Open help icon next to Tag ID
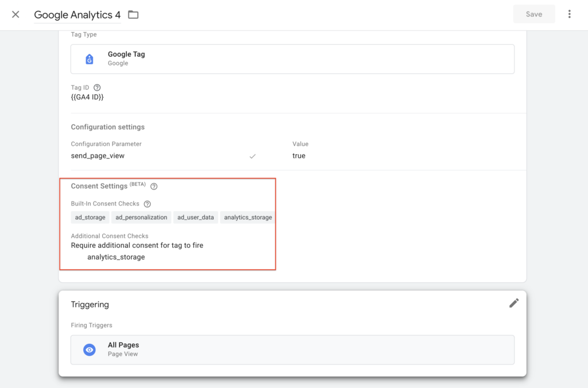This screenshot has width=588, height=388. pos(97,87)
